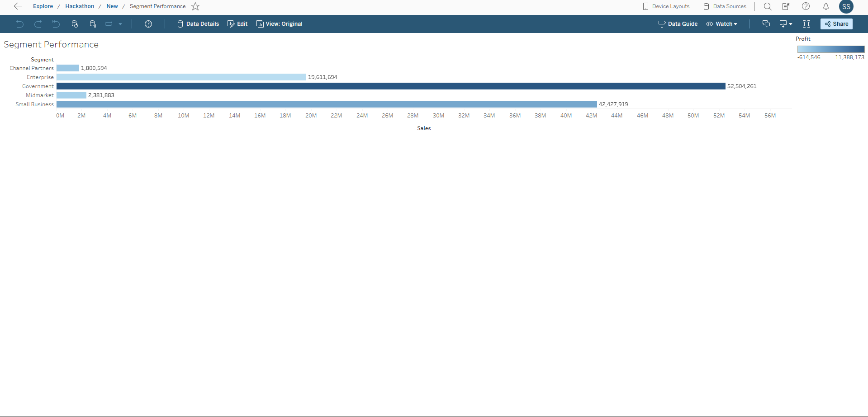868x417 pixels.
Task: Open the release notes icon
Action: [x=786, y=6]
